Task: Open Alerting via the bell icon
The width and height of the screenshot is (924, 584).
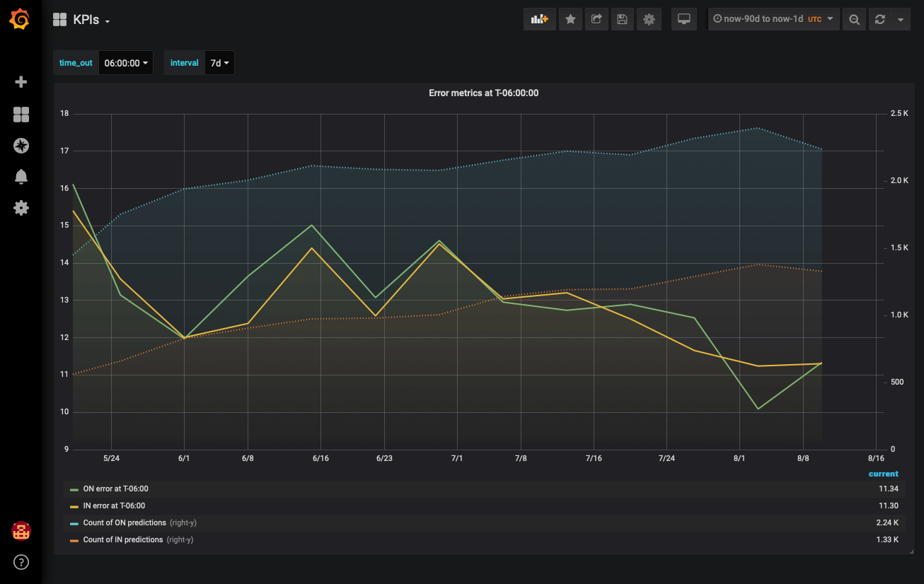Action: [21, 177]
